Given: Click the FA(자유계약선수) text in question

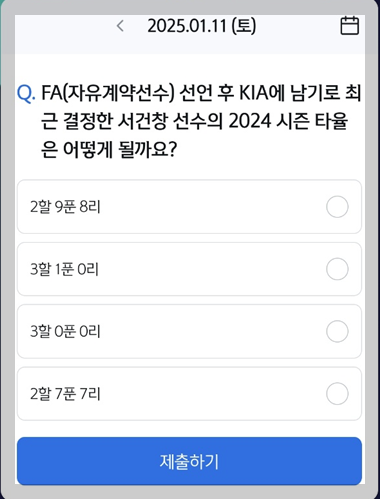Looking at the screenshot, I should (108, 93).
